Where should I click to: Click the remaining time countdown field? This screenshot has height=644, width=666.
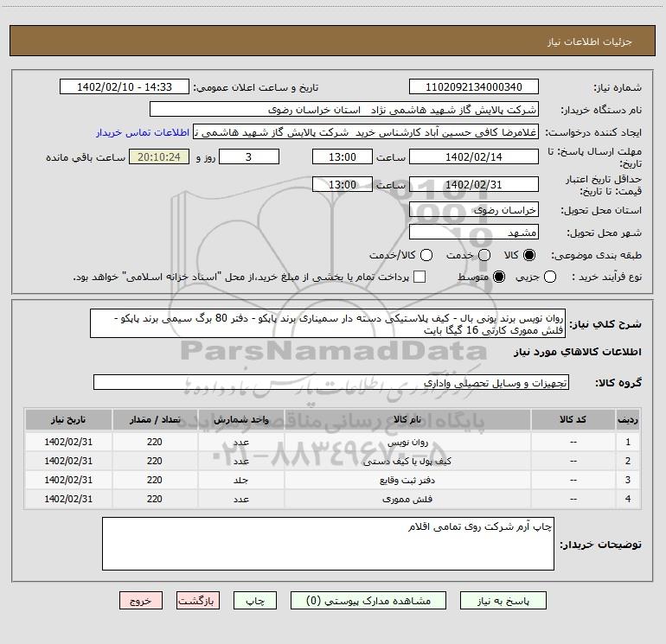[x=157, y=157]
